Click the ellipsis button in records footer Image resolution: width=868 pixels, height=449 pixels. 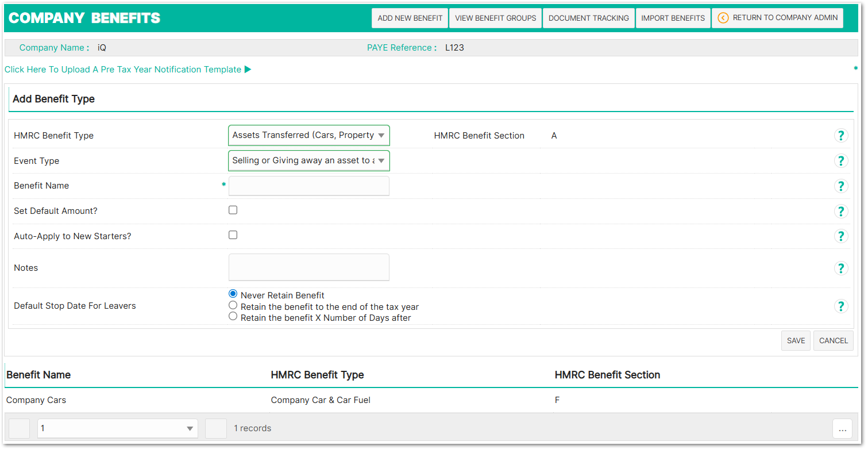tap(842, 428)
